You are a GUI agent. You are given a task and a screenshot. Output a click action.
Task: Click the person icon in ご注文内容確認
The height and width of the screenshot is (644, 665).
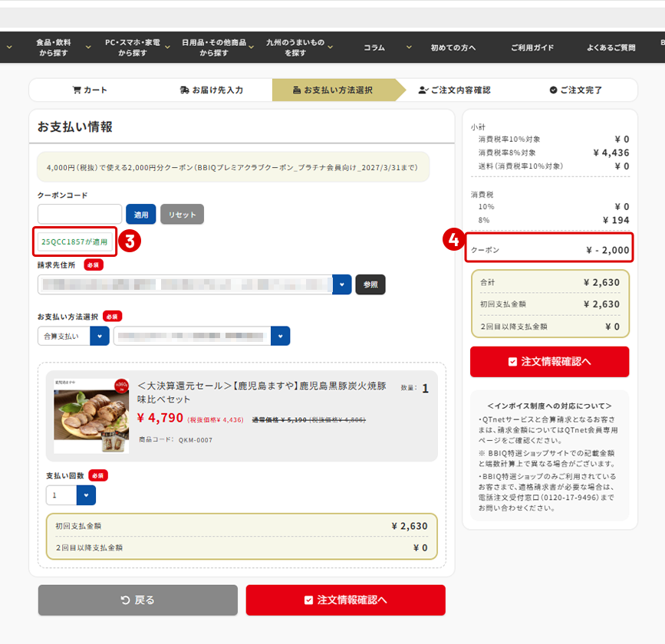pos(423,90)
